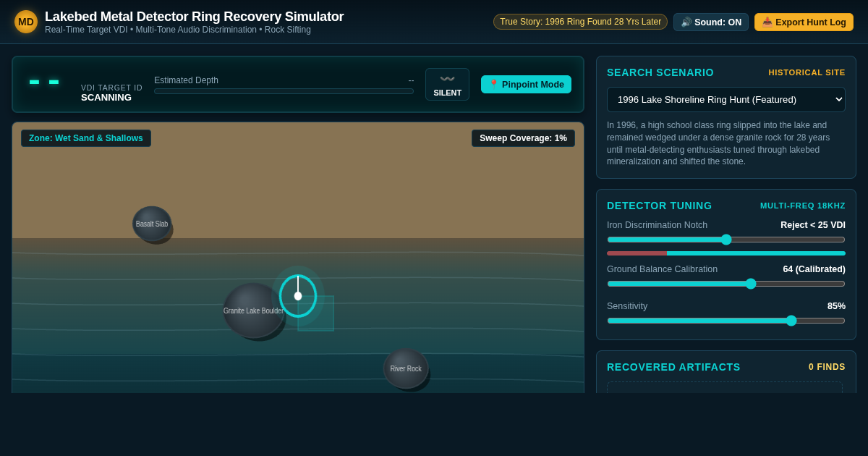Open the True Story 1996 Ring badge
Screen dimensions: 868x456
pos(580,22)
